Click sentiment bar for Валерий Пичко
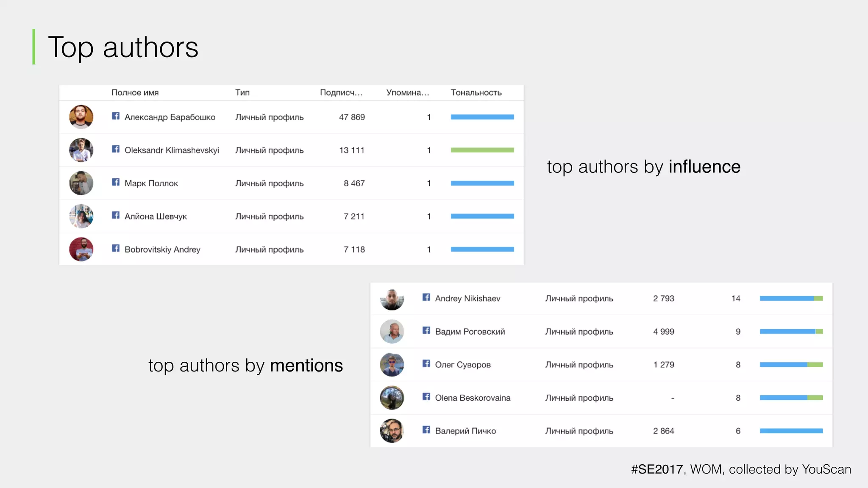 (791, 431)
